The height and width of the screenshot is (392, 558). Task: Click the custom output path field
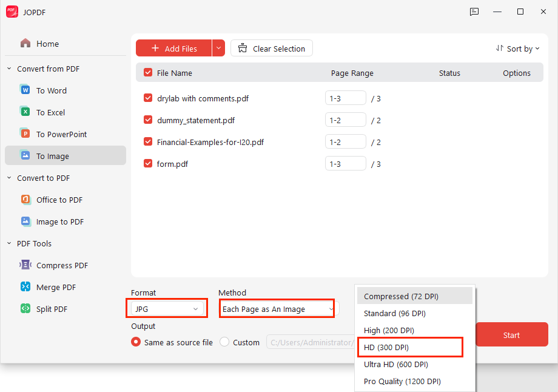311,342
